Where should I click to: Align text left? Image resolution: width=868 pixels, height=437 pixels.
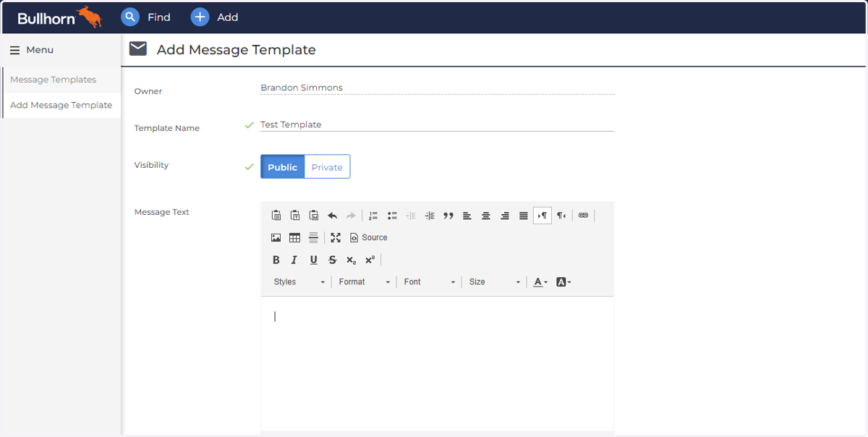467,216
